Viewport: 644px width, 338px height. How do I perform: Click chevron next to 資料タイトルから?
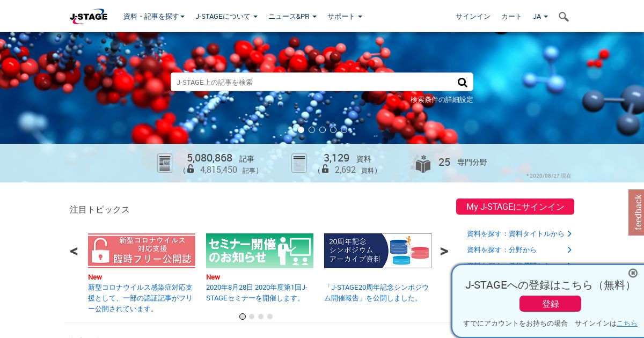click(x=569, y=234)
